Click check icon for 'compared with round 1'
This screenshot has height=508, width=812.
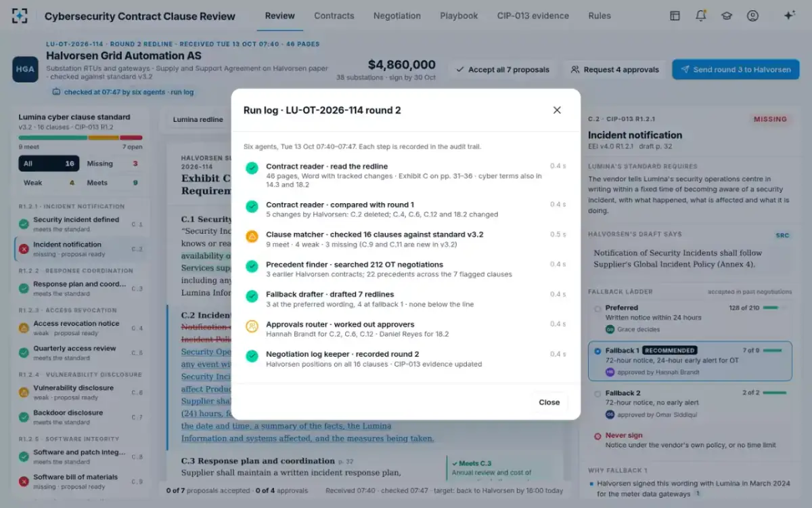point(252,206)
